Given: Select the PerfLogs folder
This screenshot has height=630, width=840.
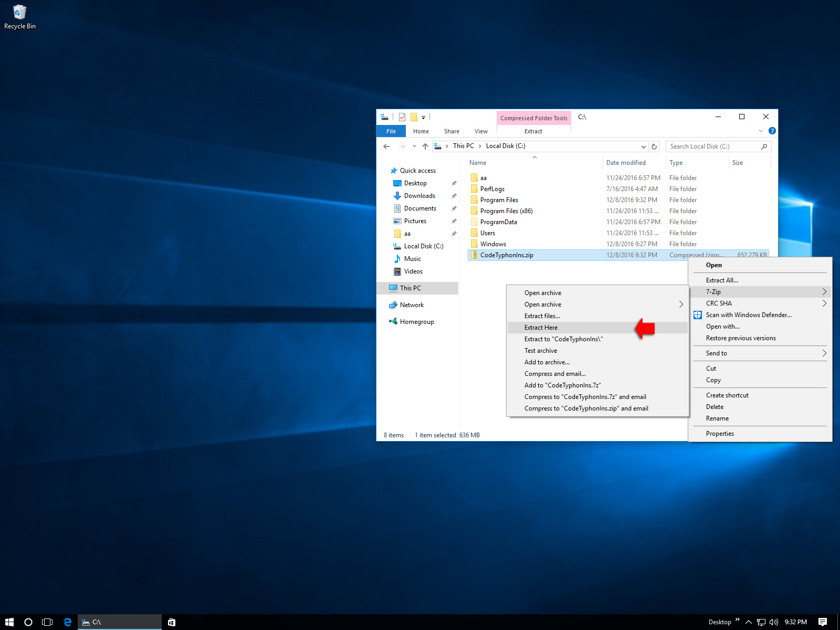Looking at the screenshot, I should pyautogui.click(x=618, y=189).
